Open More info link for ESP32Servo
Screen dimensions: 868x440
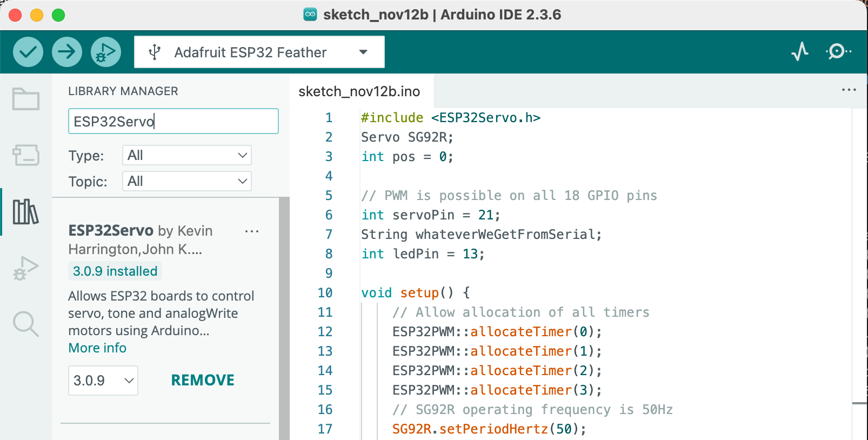(97, 348)
